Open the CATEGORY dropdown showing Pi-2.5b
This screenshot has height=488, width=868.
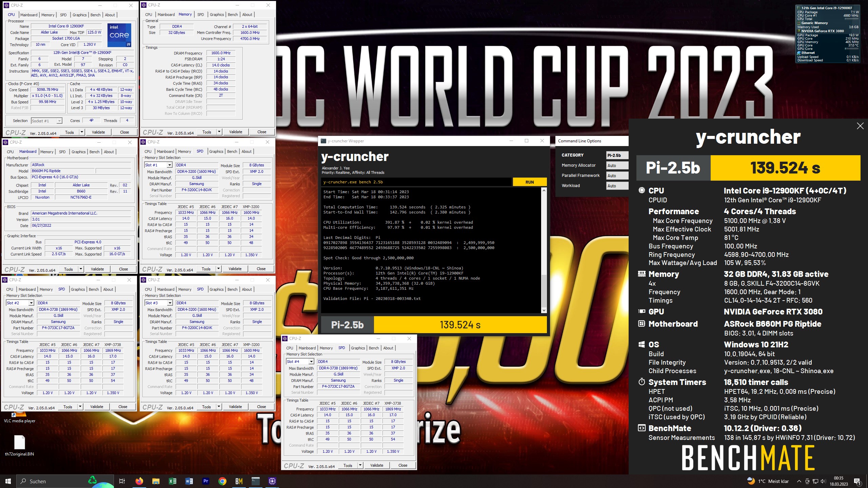pyautogui.click(x=617, y=155)
